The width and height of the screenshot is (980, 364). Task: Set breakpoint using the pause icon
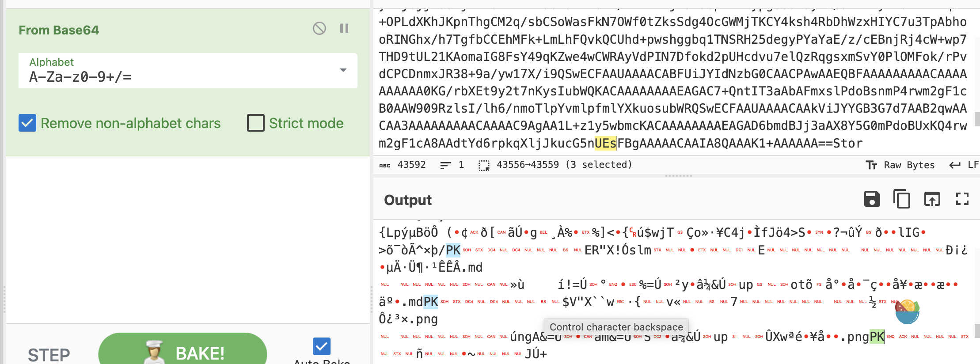point(344,29)
